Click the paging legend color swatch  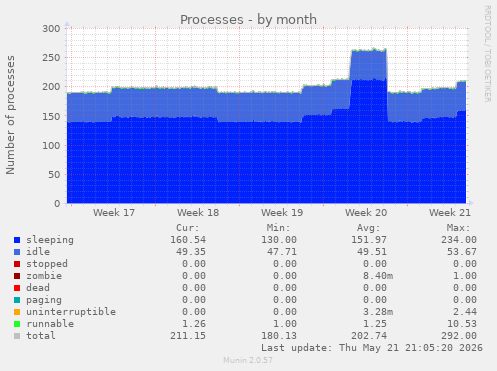pyautogui.click(x=17, y=300)
